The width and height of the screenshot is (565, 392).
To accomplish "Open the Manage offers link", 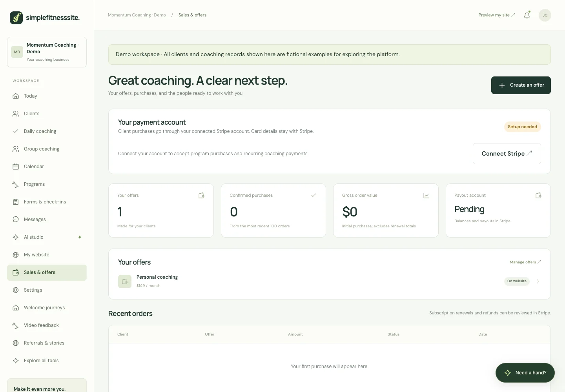I will 525,262.
